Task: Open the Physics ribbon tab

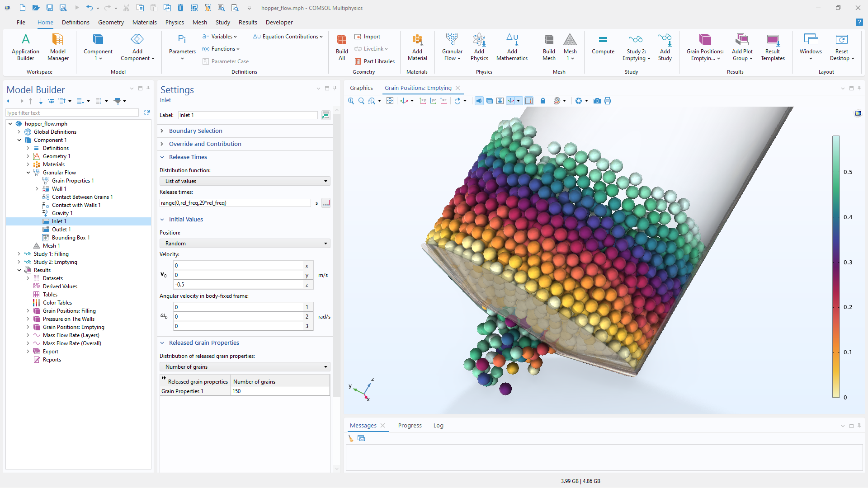Action: tap(175, 22)
